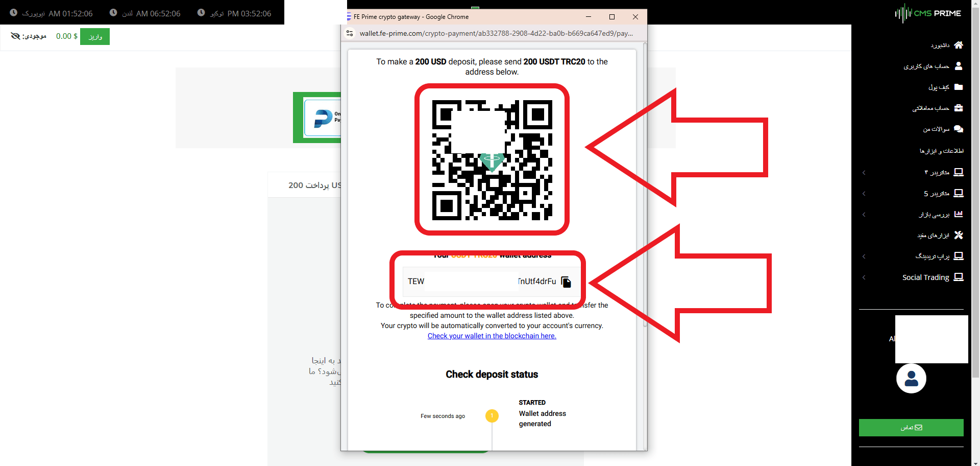Image resolution: width=980 pixels, height=466 pixels.
Task: Click the STARTED status label
Action: pyautogui.click(x=532, y=403)
